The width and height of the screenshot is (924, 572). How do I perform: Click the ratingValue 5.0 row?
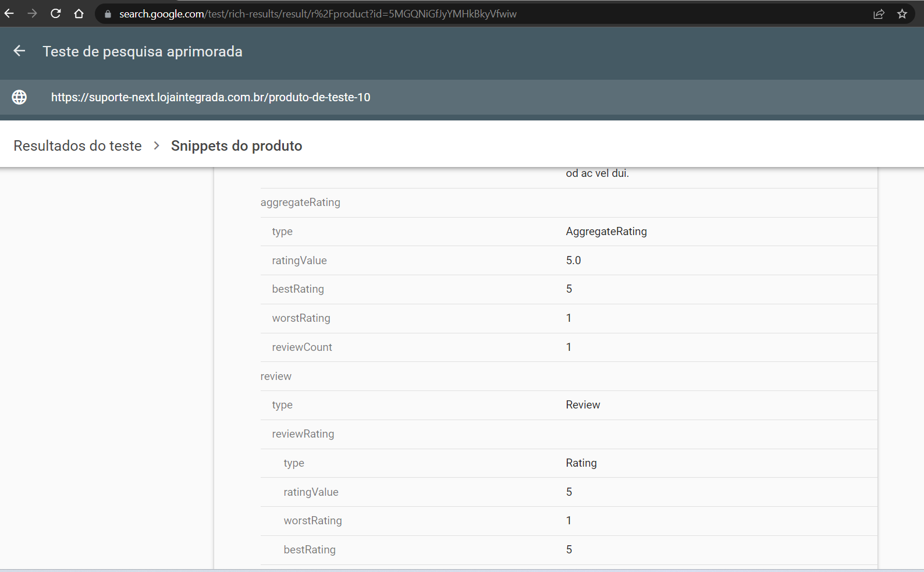pos(299,261)
